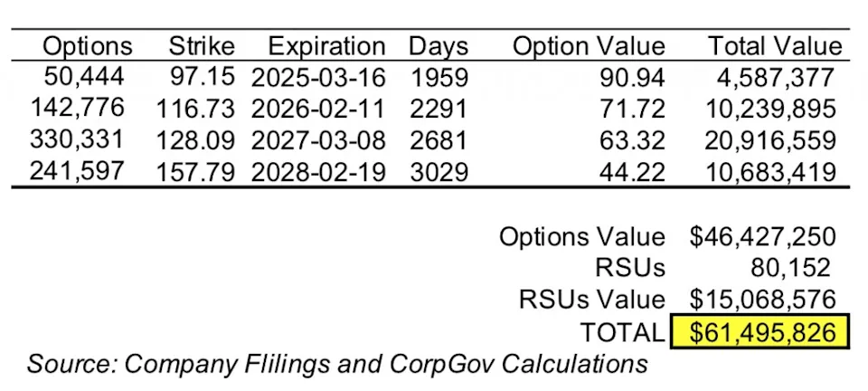This screenshot has height=391, width=868.
Task: Select the $15,068,576 RSUs value
Action: point(762,300)
